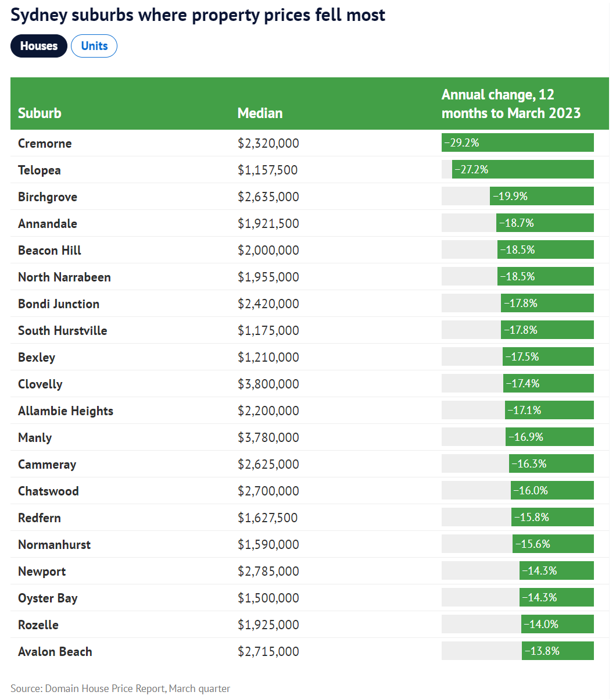
Task: Click Bondi Junction's −17.8% bar
Action: [x=547, y=303]
